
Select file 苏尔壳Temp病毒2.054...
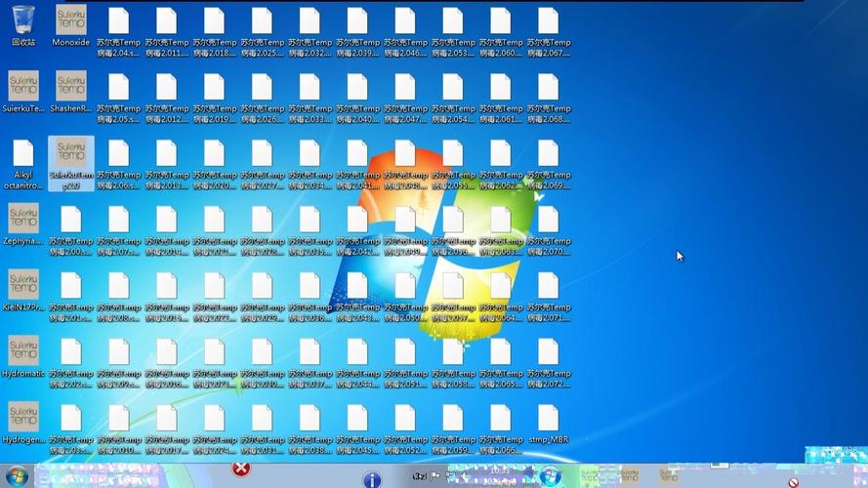coord(453,98)
